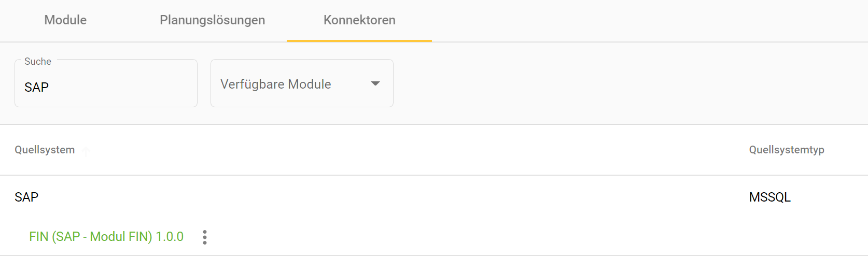Select the SAP source system row
Image resolution: width=868 pixels, height=257 pixels.
point(26,197)
